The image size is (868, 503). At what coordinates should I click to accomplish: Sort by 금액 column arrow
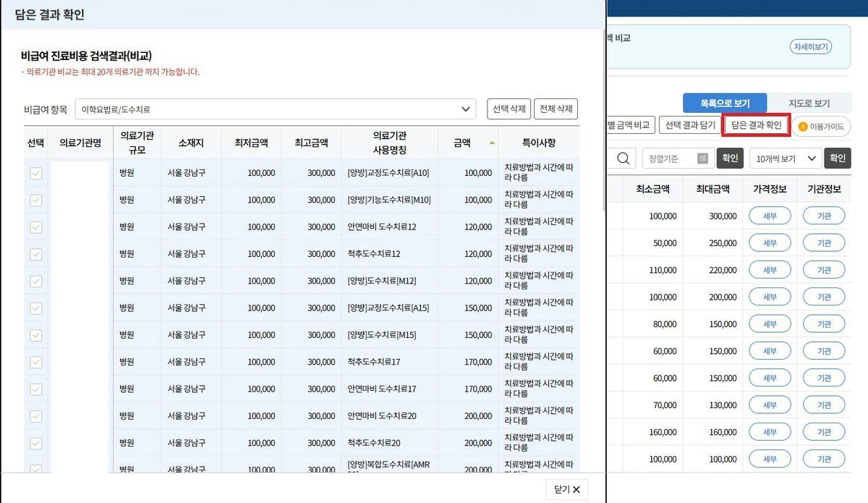pyautogui.click(x=492, y=143)
